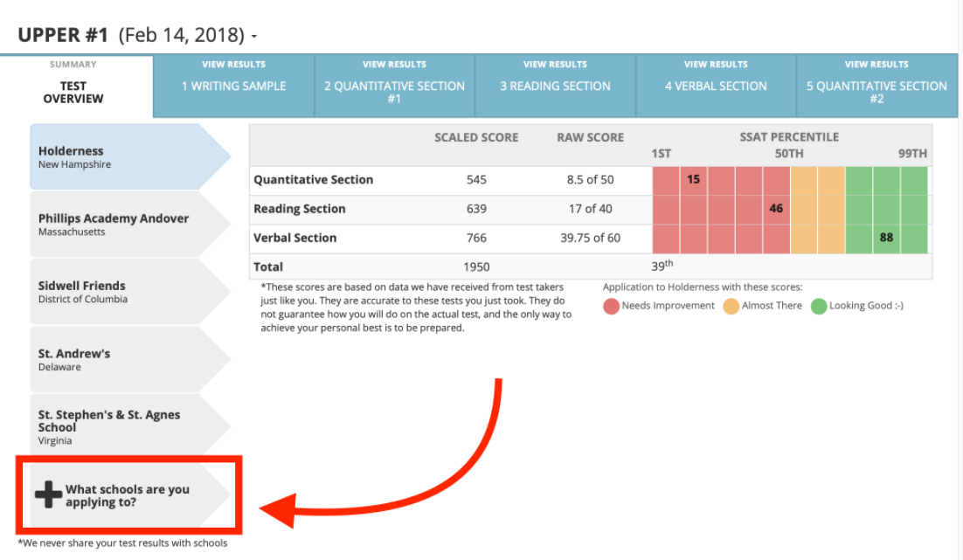Click the Quantitative scaled score 545

click(x=476, y=180)
